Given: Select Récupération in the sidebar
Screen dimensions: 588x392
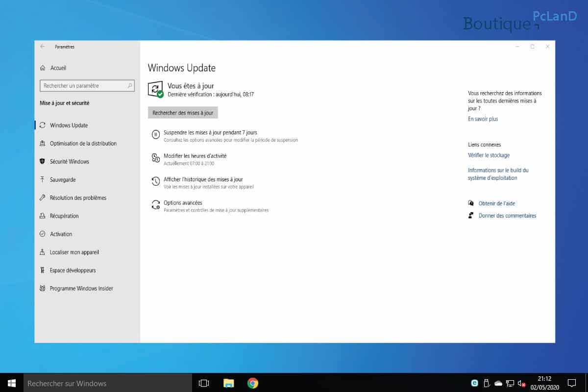Looking at the screenshot, I should [x=59, y=216].
